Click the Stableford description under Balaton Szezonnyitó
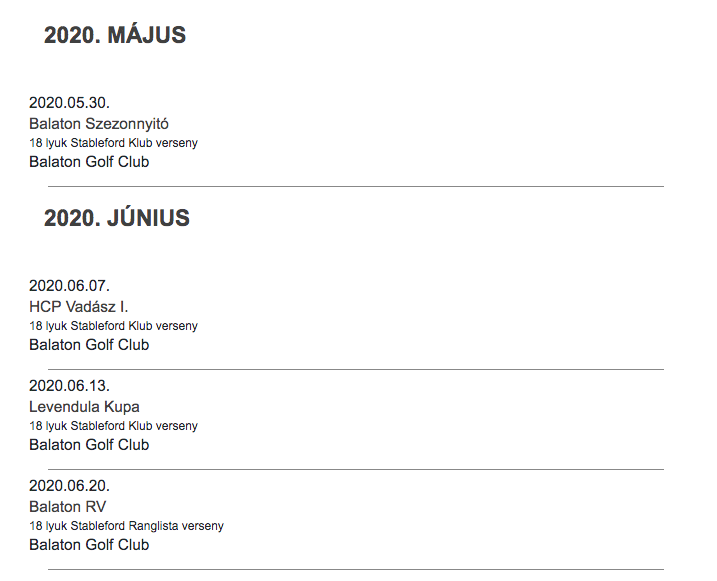717x581 pixels. click(x=113, y=143)
